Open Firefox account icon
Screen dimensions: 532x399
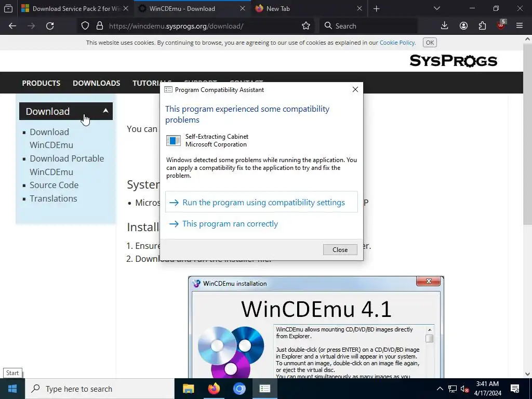pyautogui.click(x=463, y=26)
